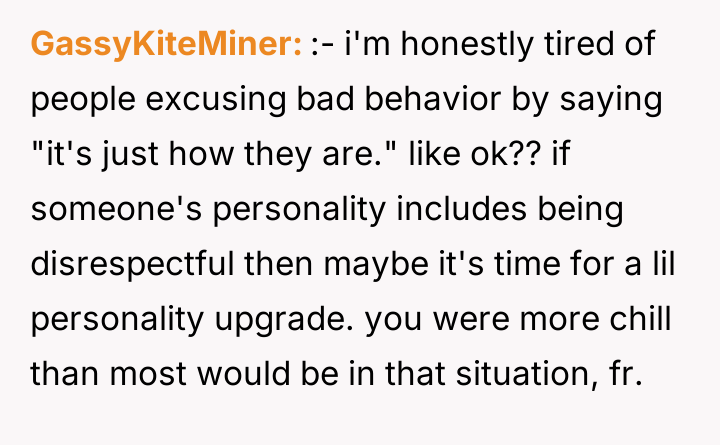Viewport: 720px width, 445px height.
Task: Click the GassyKiteMiner username
Action: click(166, 44)
